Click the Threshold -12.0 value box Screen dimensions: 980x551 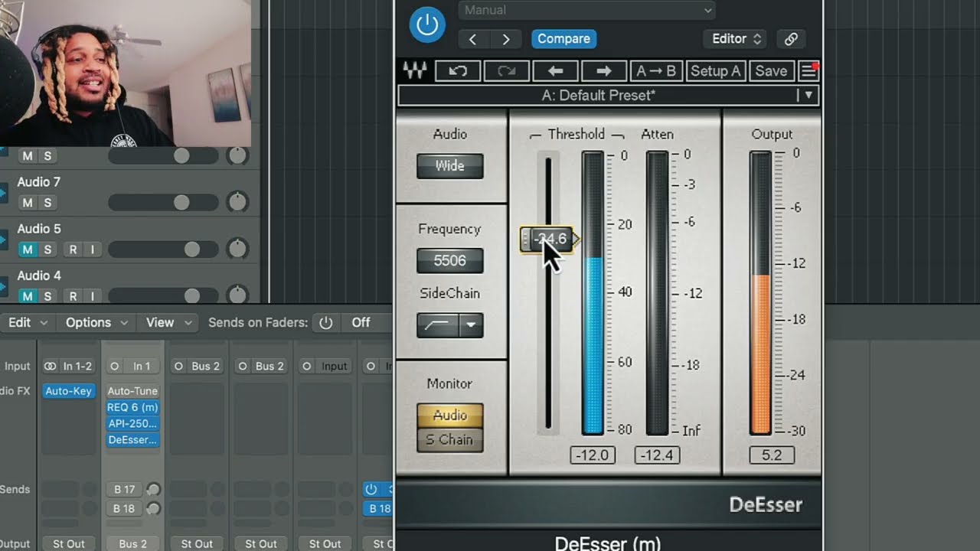coord(593,455)
